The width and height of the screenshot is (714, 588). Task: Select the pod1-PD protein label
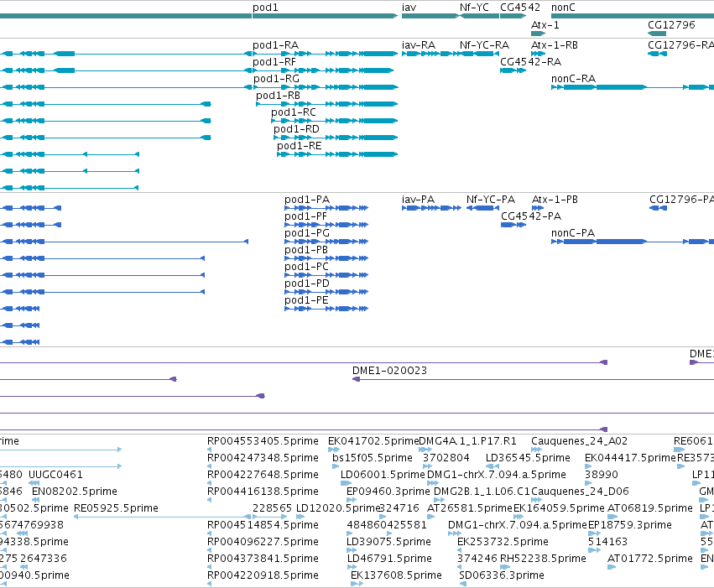[x=307, y=284]
